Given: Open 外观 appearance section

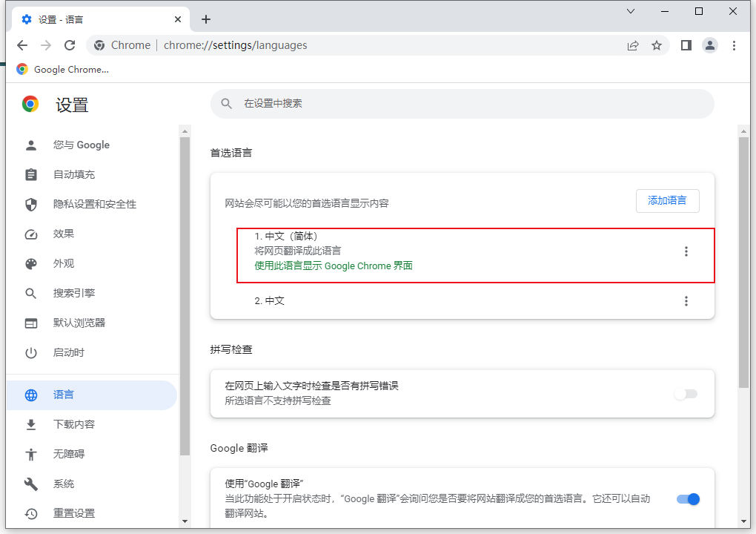Looking at the screenshot, I should 92,264.
